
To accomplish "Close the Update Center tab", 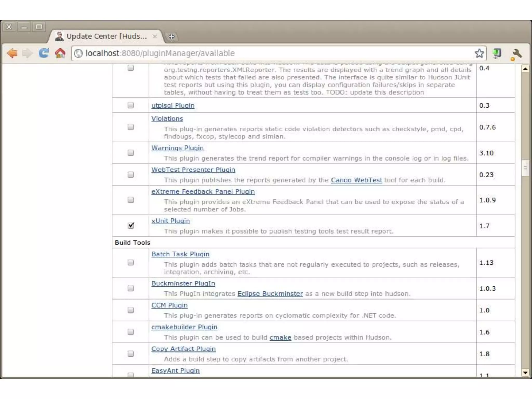I will pyautogui.click(x=155, y=36).
